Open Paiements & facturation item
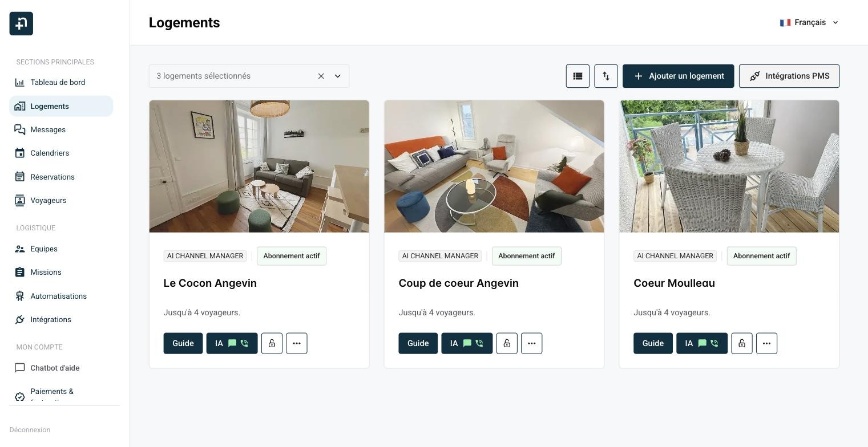The width and height of the screenshot is (868, 447). [x=61, y=394]
